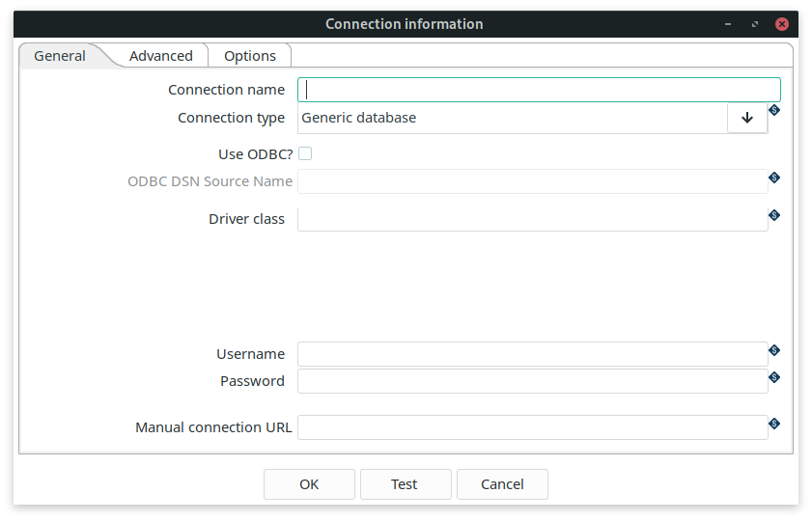Open the Options tab
The image size is (812, 521).
(x=250, y=56)
